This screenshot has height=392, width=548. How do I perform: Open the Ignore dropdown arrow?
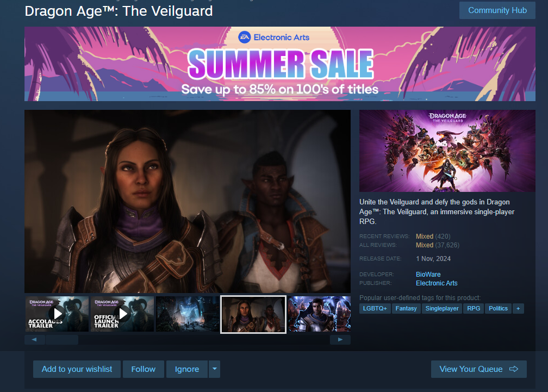pyautogui.click(x=215, y=369)
